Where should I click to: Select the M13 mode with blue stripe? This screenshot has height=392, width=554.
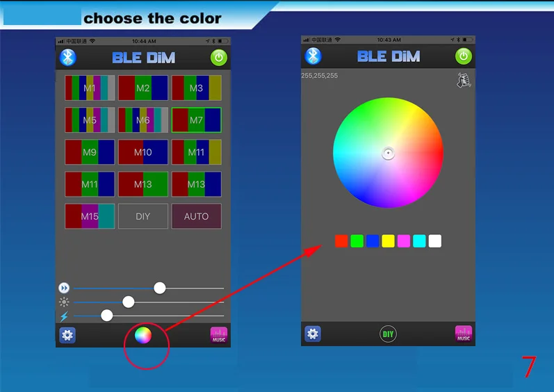pyautogui.click(x=197, y=184)
